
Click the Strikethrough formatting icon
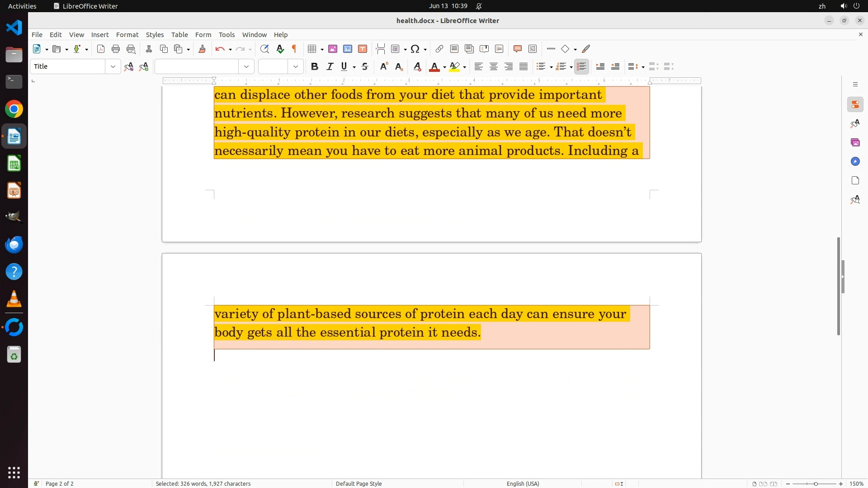click(x=365, y=67)
